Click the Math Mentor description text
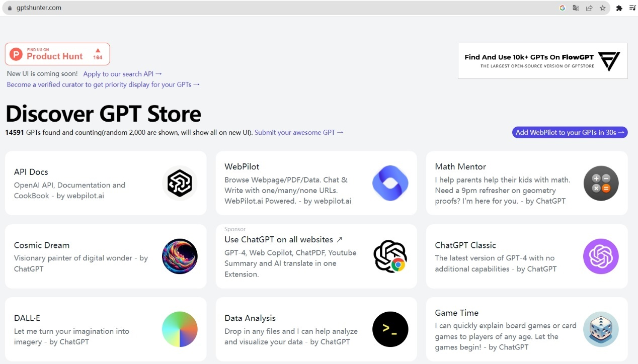Image resolution: width=638 pixels, height=364 pixels. tap(503, 191)
